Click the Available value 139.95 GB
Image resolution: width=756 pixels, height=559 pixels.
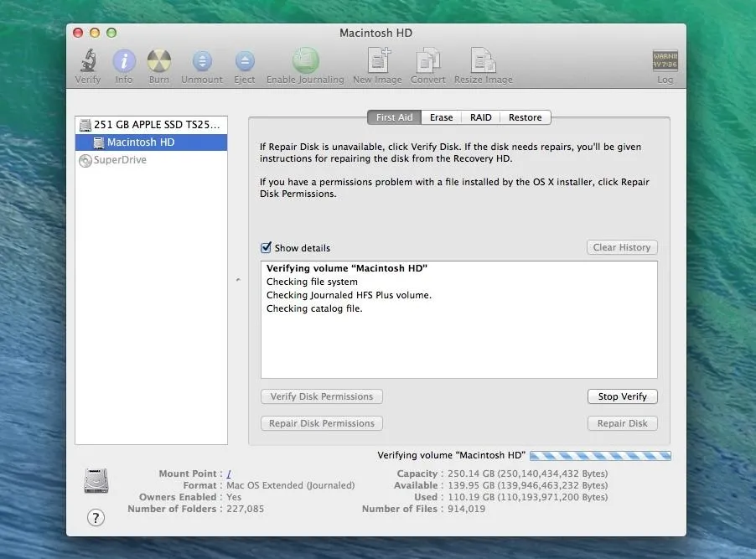pyautogui.click(x=527, y=485)
